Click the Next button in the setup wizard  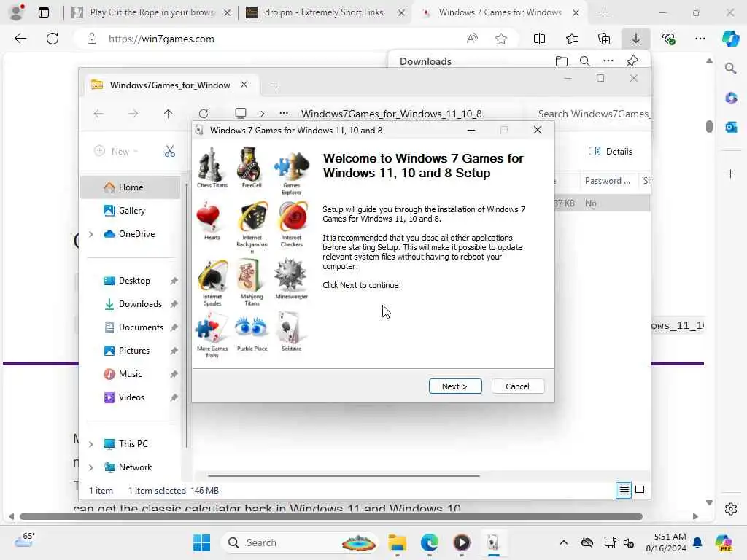tap(455, 386)
